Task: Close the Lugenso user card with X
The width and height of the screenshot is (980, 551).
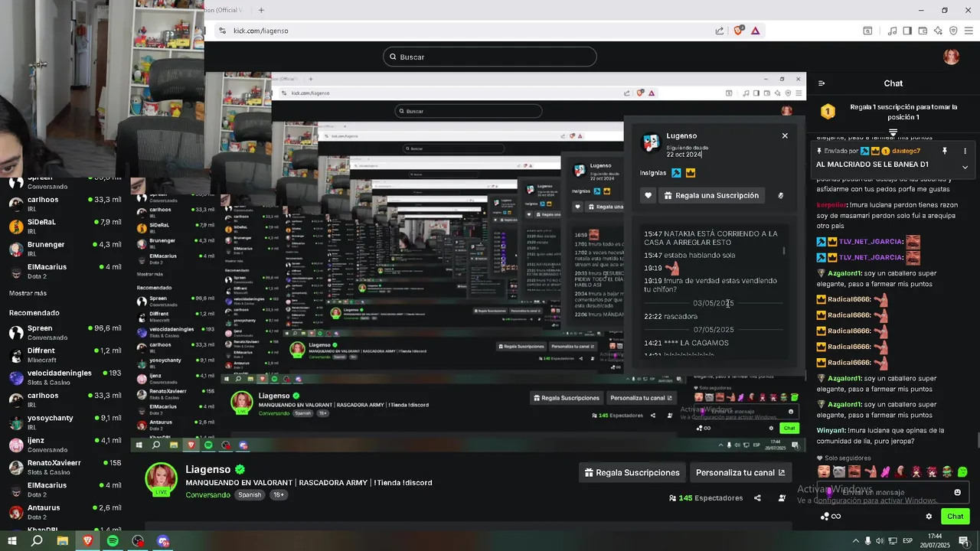Action: pyautogui.click(x=785, y=135)
